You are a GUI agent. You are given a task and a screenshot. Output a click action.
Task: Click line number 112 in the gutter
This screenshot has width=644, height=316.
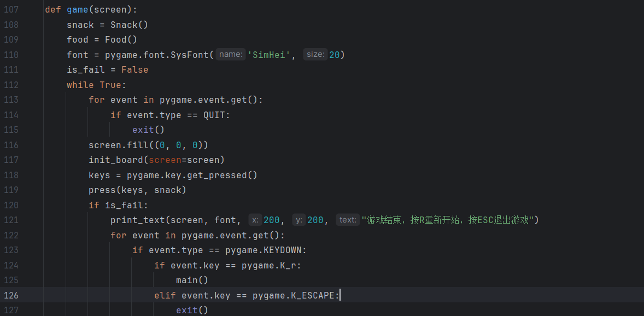11,85
